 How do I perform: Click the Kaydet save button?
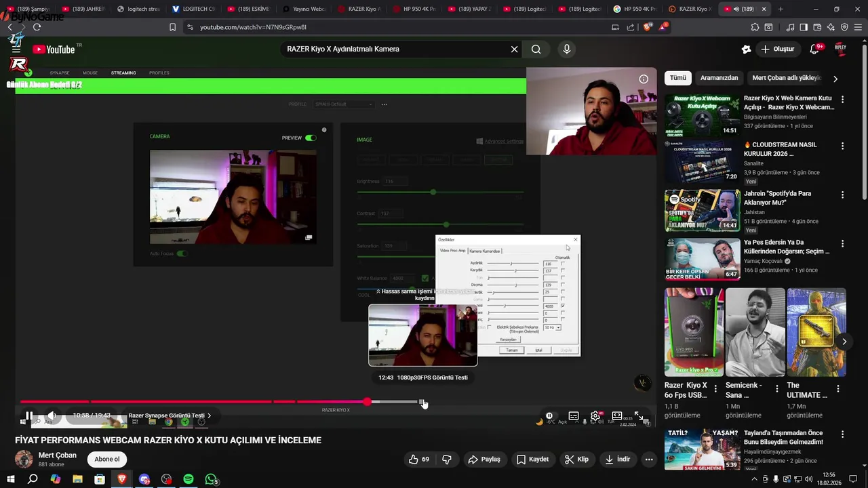point(532,459)
